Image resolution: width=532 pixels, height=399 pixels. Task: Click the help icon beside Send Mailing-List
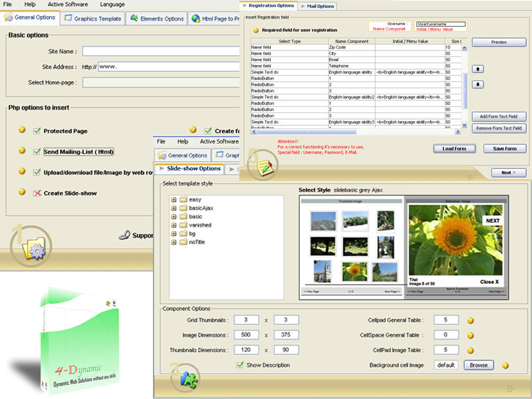[x=22, y=150]
